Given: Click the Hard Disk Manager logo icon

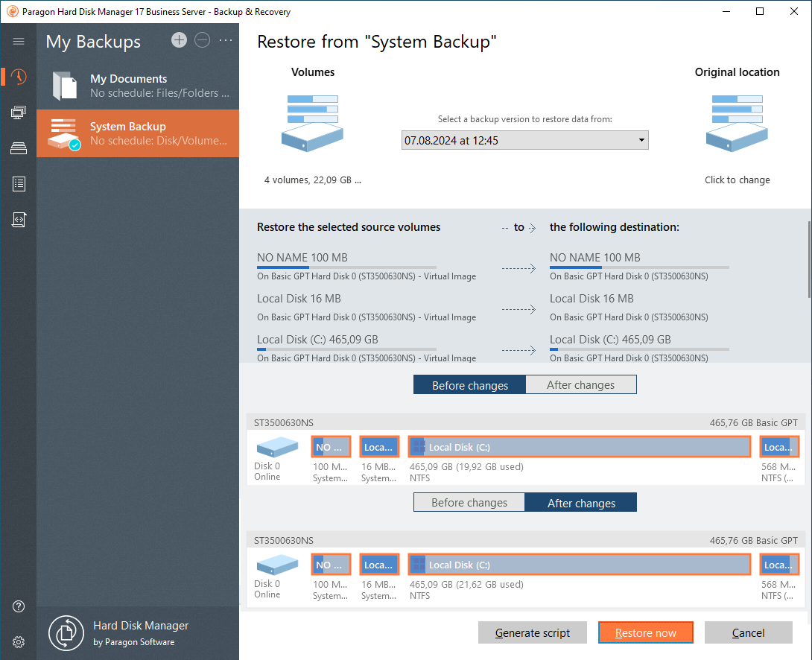Looking at the screenshot, I should [x=66, y=632].
